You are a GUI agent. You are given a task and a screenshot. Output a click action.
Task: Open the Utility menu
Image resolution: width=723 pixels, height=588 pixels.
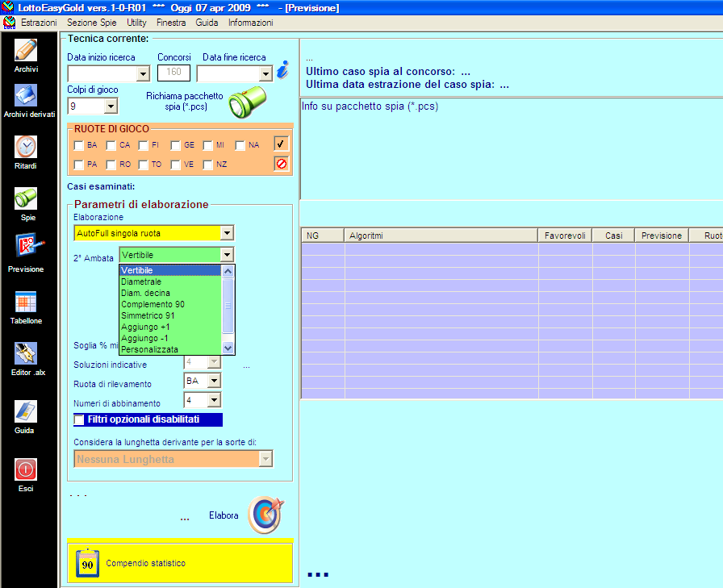point(136,23)
